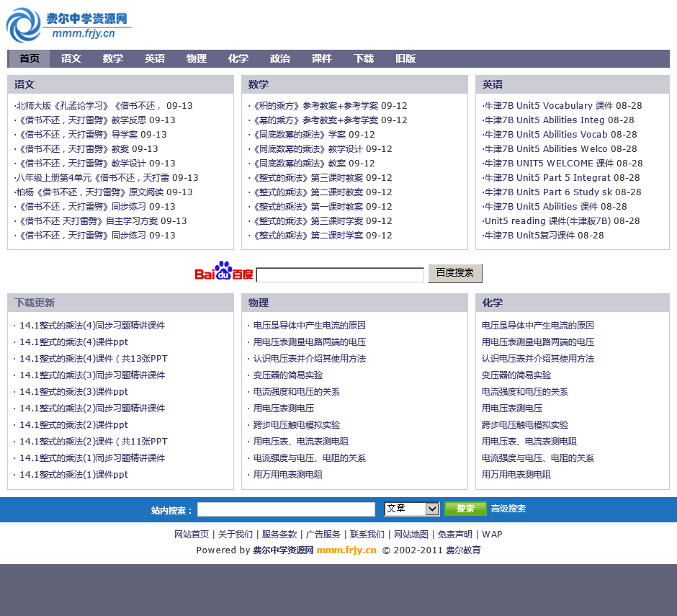
Task: Open 用电压表测电压 in 物理 panel
Action: (x=284, y=409)
